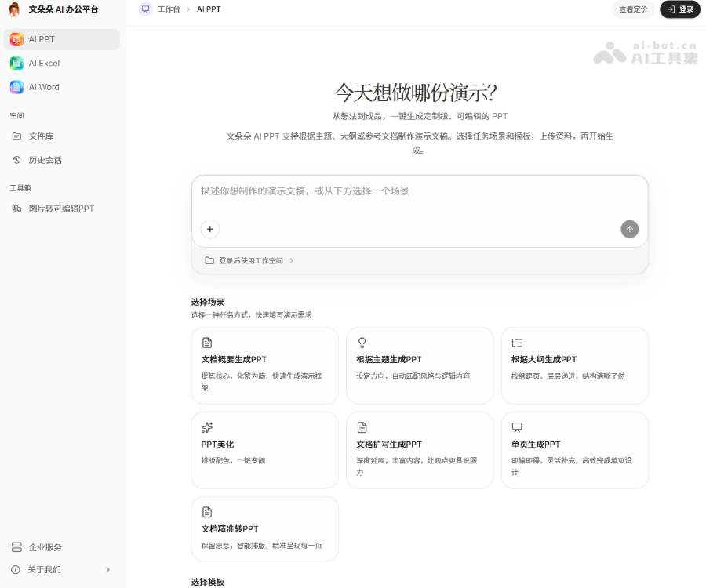Choose the 根据主题生成PPT scenario card

(x=420, y=366)
